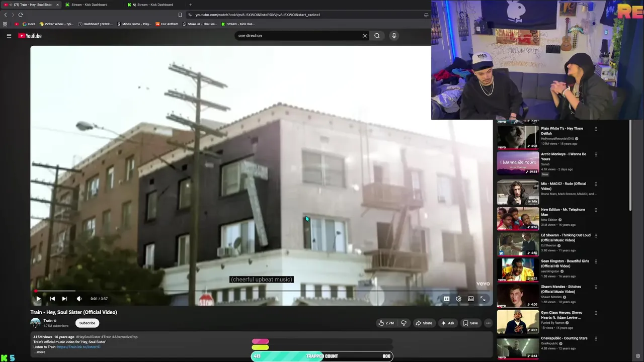Switch to the Train - Hey, Soul Sister tab

coord(30,5)
